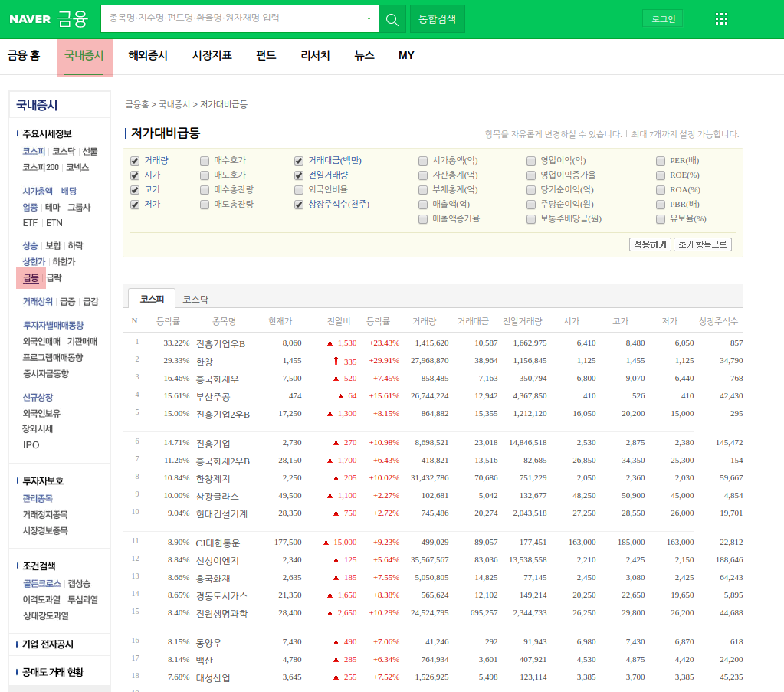Open the ETF sidebar link
The image size is (784, 692).
(x=30, y=223)
